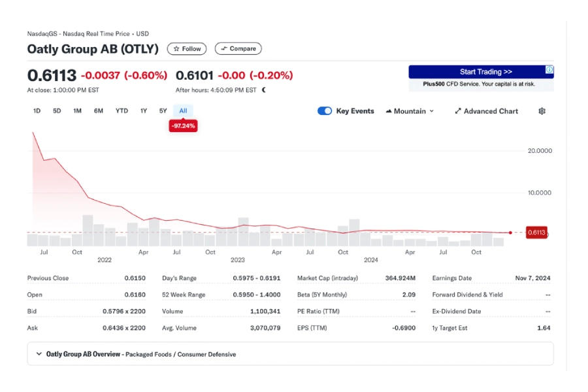
Task: Click the Bid value 0.5796 x 2200
Action: (123, 311)
